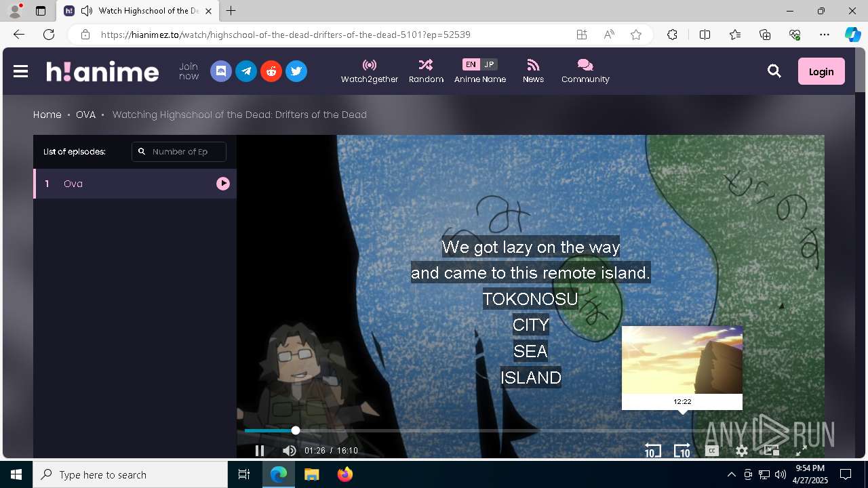Select the Watch Highschool of the Dead tab
The width and height of the screenshot is (868, 488).
(138, 11)
